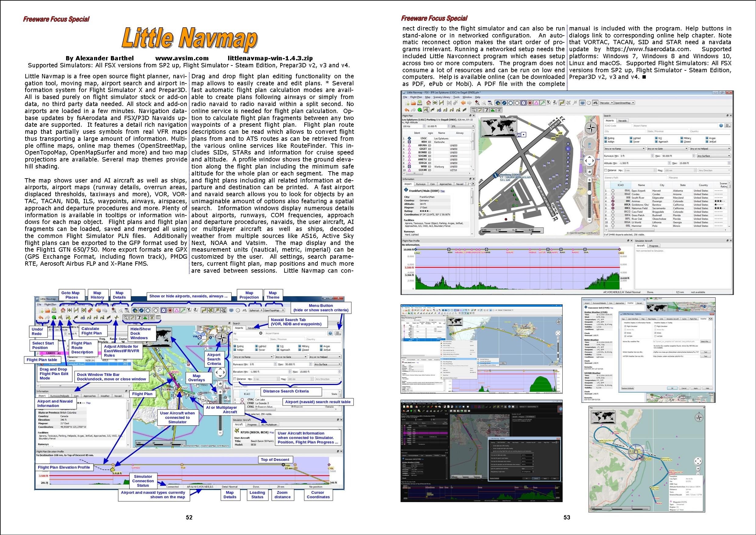Toggle Show Flight Plan icon in Les Eplatures window
The width and height of the screenshot is (756, 535).
562,103
